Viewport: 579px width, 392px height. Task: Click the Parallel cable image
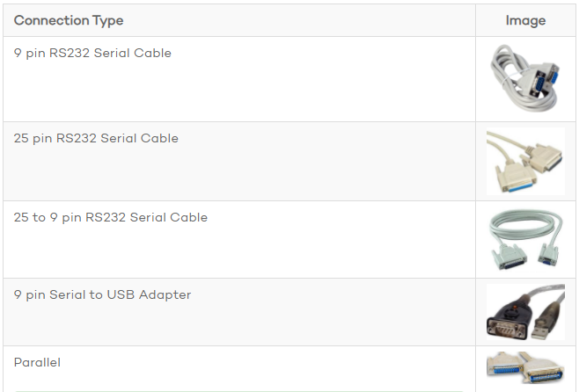(x=525, y=367)
